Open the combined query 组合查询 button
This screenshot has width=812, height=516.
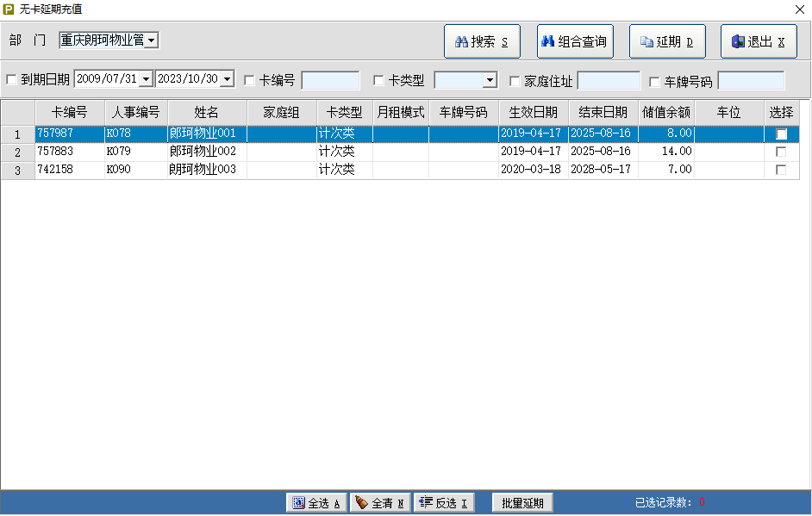[575, 41]
